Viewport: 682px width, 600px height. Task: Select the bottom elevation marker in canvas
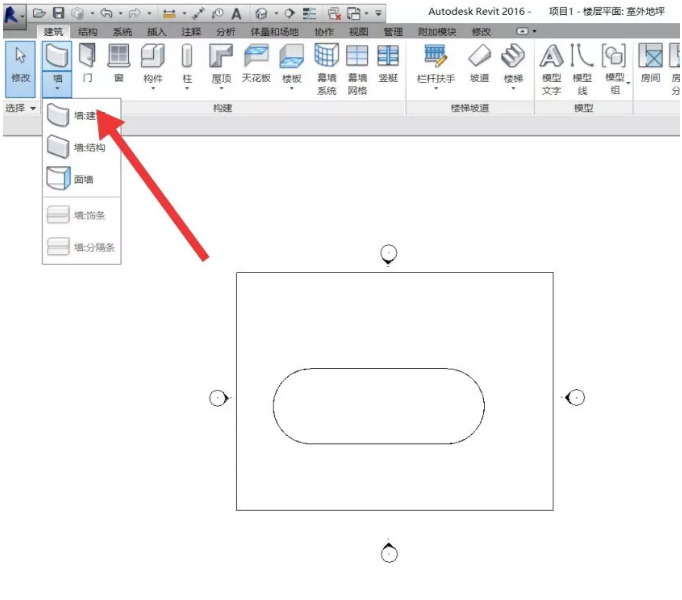[389, 552]
